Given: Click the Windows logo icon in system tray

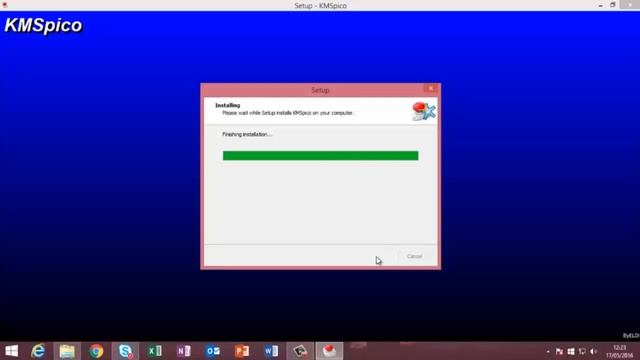Looking at the screenshot, I should tap(571, 351).
